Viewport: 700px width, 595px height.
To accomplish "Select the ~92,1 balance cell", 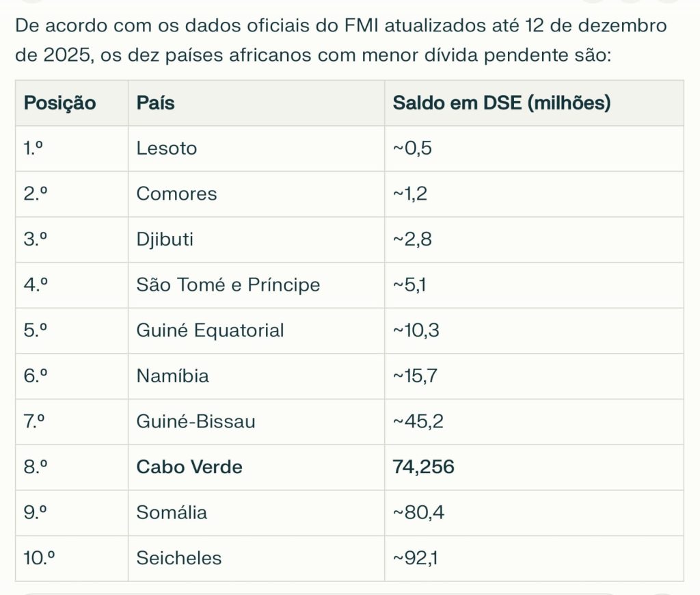I will [x=415, y=558].
